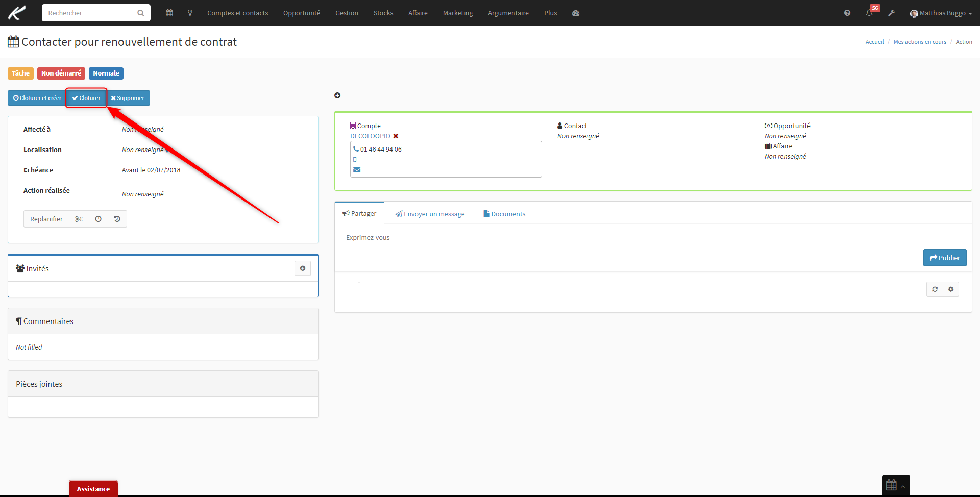This screenshot has width=980, height=497.
Task: Click plus circle icon above account panel
Action: [x=337, y=95]
